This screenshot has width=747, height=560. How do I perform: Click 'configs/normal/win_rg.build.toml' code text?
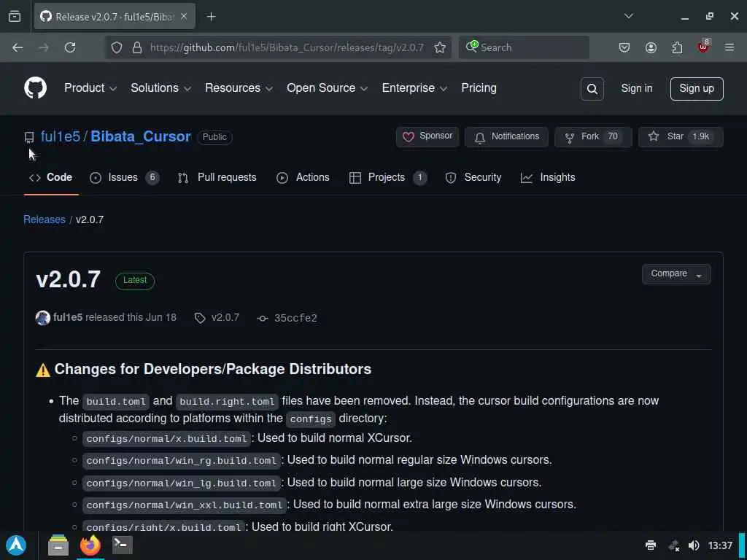[182, 461]
